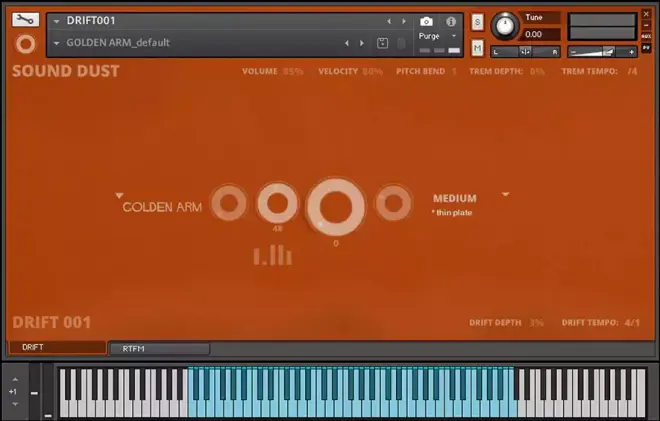Viewport: 660px width, 421px height.
Task: Click the SOUND DUST title text
Action: [66, 71]
